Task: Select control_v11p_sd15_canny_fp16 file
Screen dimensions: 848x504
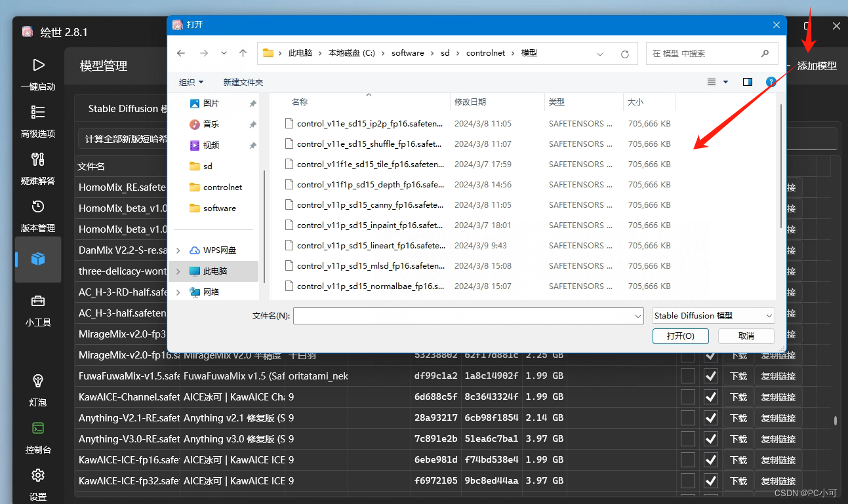Action: click(370, 204)
